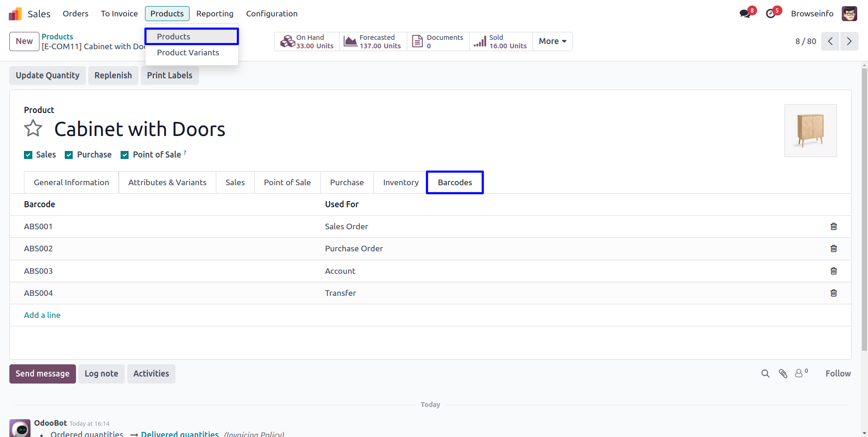Uncheck the Purchase checkbox

point(69,155)
